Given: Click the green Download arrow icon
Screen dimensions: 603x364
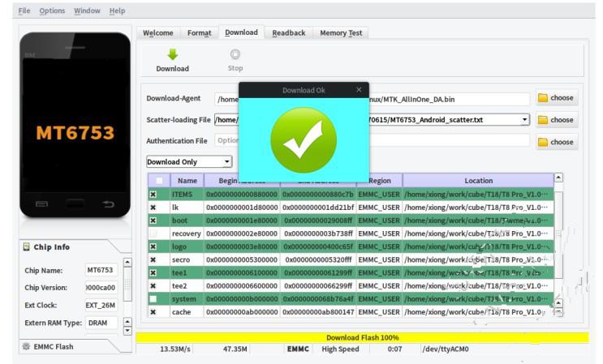Looking at the screenshot, I should tap(173, 54).
